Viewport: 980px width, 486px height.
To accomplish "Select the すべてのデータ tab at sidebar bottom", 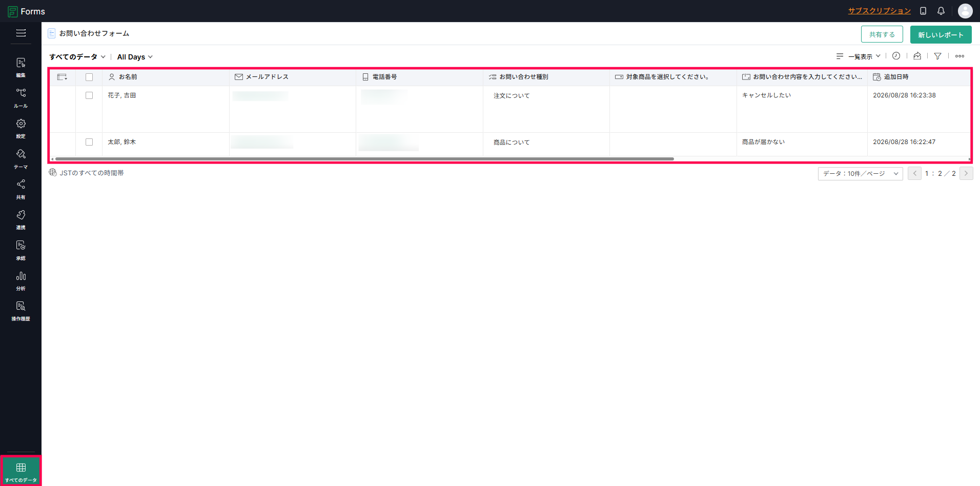I will point(21,471).
